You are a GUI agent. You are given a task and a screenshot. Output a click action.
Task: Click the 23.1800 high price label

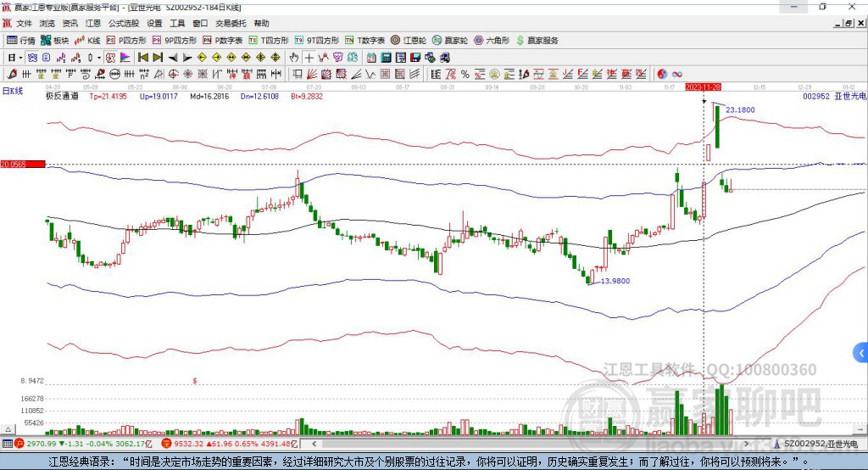[740, 109]
